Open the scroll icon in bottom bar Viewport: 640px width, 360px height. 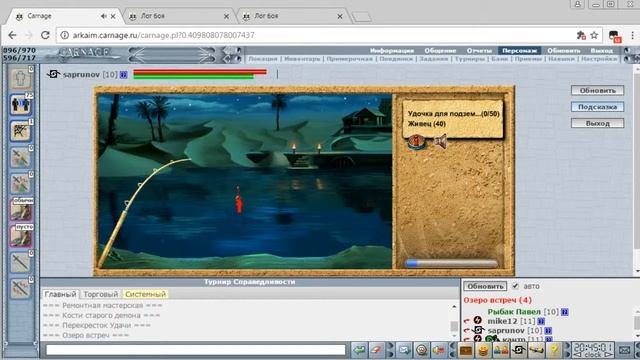point(536,350)
